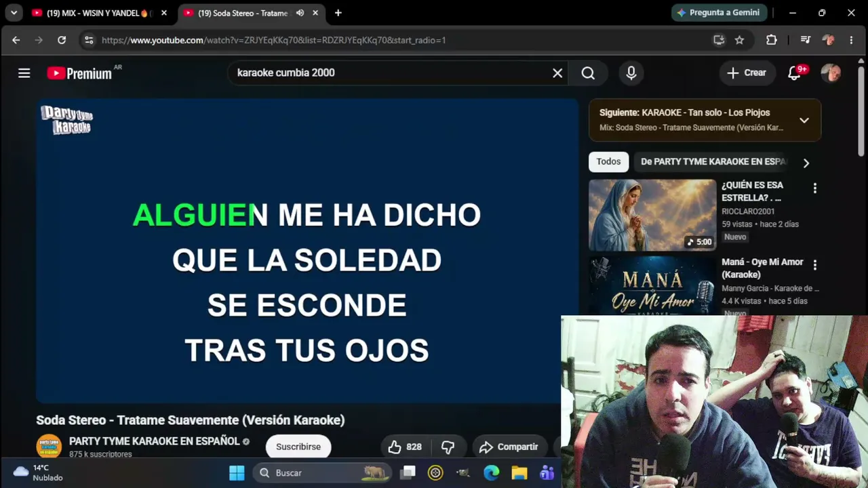The height and width of the screenshot is (488, 868).
Task: Close the MIX - WISIN Y YANDEL tab
Action: tap(163, 13)
